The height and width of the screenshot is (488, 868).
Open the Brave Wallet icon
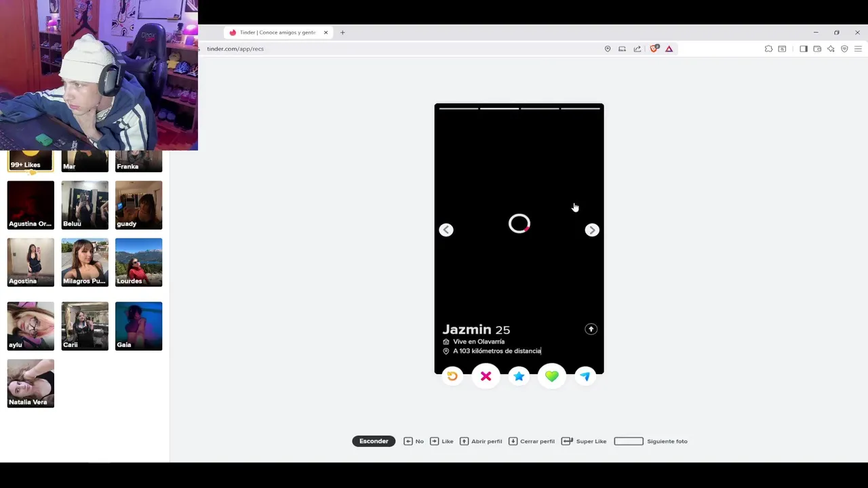(817, 49)
